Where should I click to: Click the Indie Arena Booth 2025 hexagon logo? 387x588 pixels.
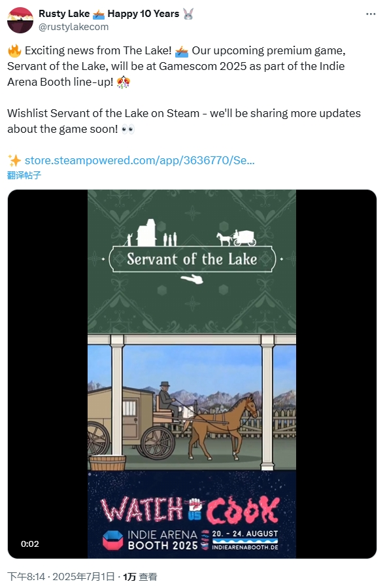(112, 540)
